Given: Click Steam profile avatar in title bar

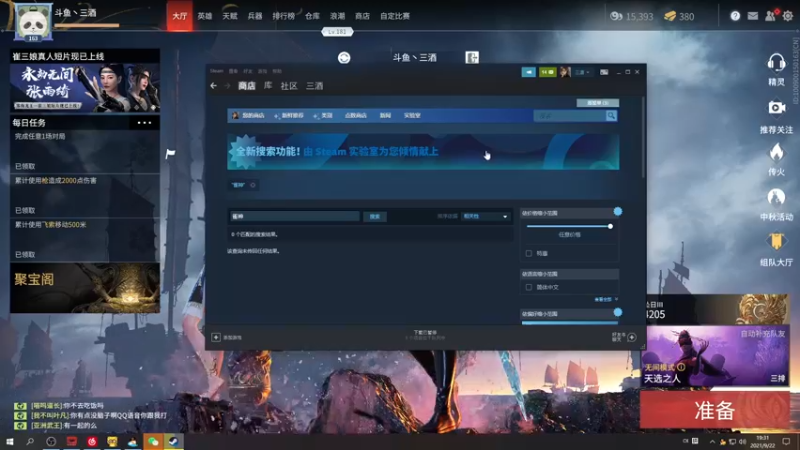Looking at the screenshot, I should click(x=565, y=72).
